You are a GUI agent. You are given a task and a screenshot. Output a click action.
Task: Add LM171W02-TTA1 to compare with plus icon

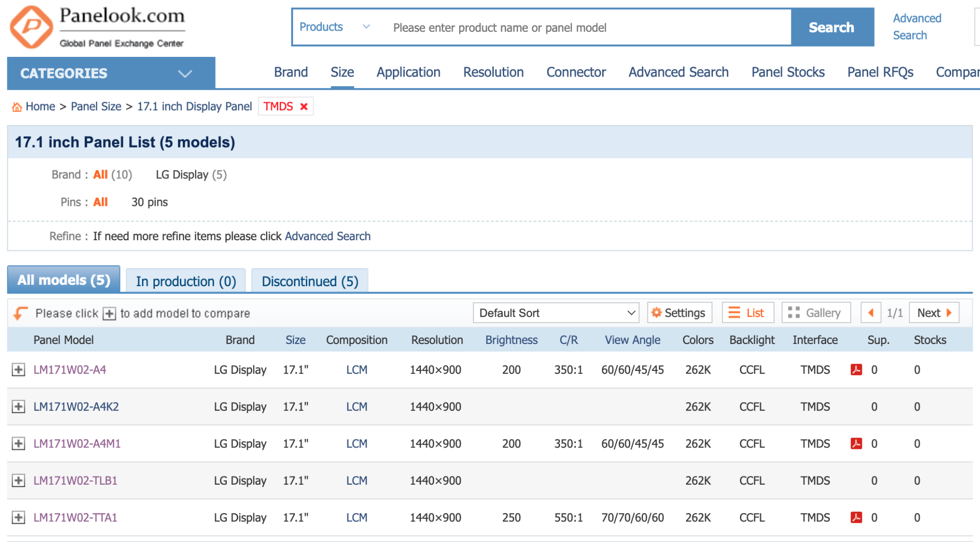click(18, 517)
